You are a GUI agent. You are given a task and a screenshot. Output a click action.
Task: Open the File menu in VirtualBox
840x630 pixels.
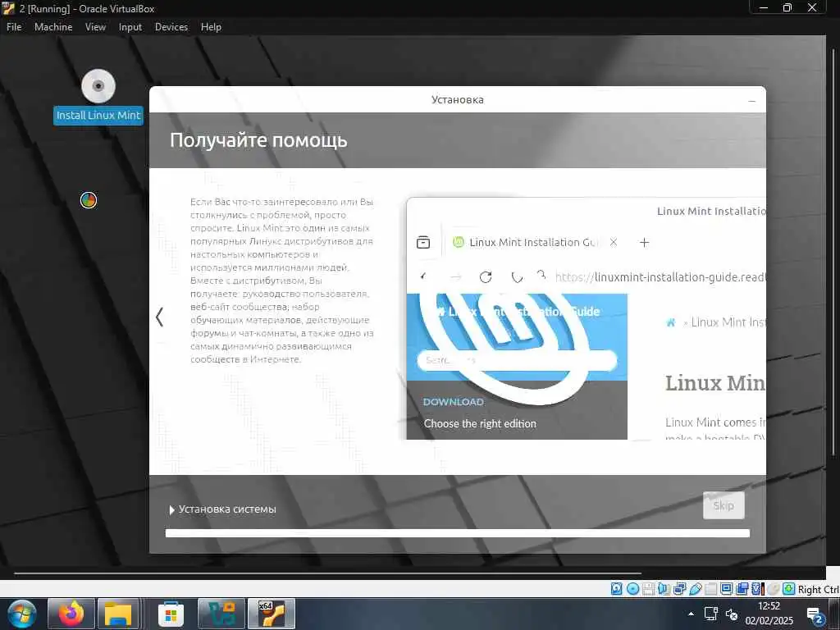pyautogui.click(x=14, y=27)
